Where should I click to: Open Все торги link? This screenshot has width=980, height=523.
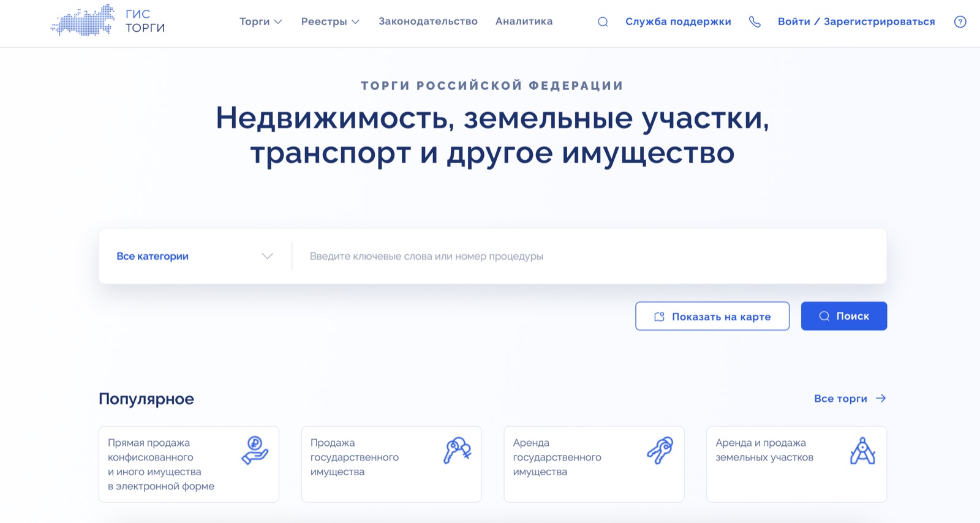coord(850,399)
